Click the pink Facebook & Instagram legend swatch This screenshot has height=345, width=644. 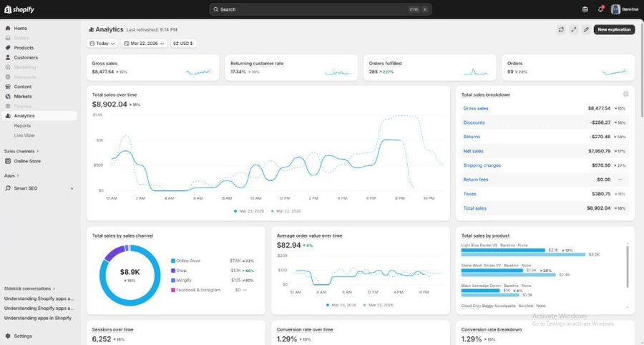tap(173, 290)
